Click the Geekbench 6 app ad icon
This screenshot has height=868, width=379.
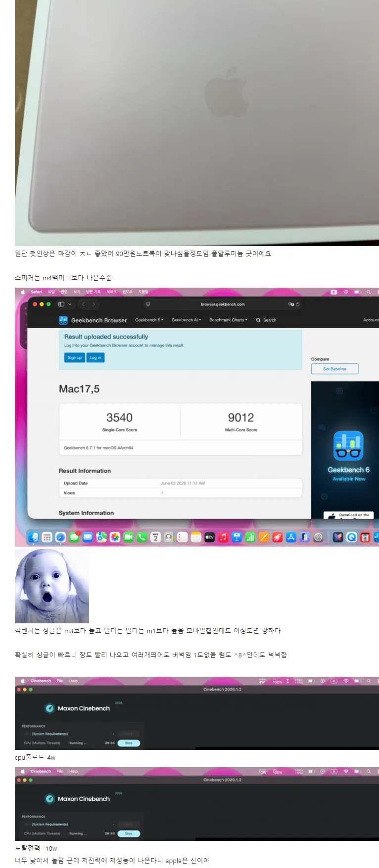click(x=348, y=446)
